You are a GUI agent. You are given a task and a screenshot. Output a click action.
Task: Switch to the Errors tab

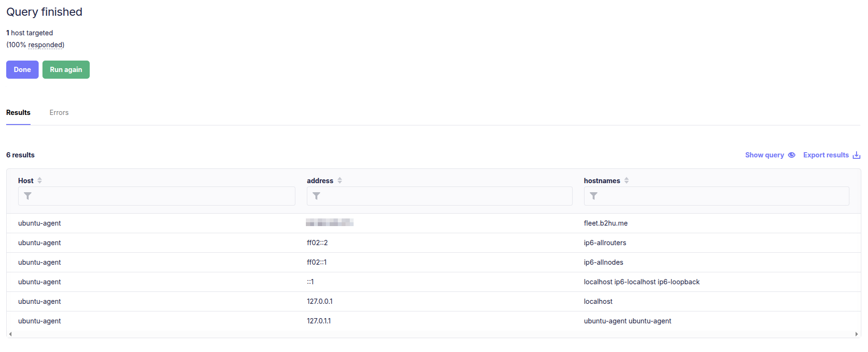pyautogui.click(x=59, y=113)
